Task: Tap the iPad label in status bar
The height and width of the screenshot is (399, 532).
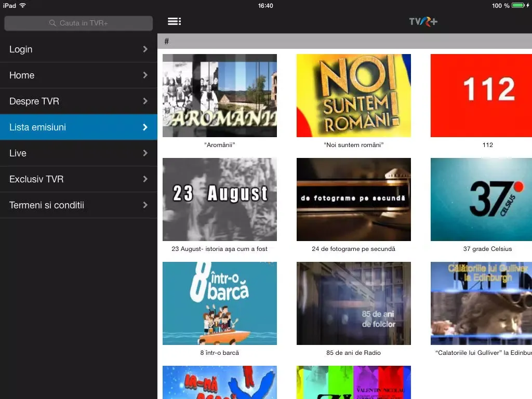Action: tap(9, 5)
